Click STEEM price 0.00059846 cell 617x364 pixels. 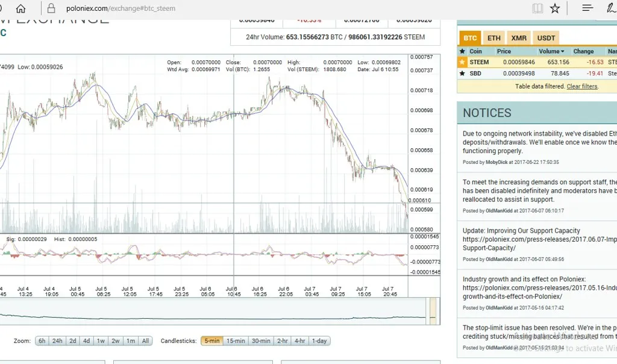(519, 62)
